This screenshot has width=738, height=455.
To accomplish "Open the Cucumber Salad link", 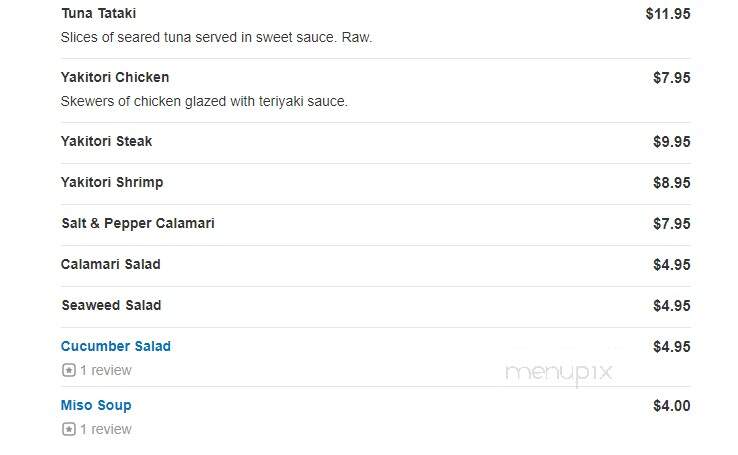I will click(x=116, y=346).
